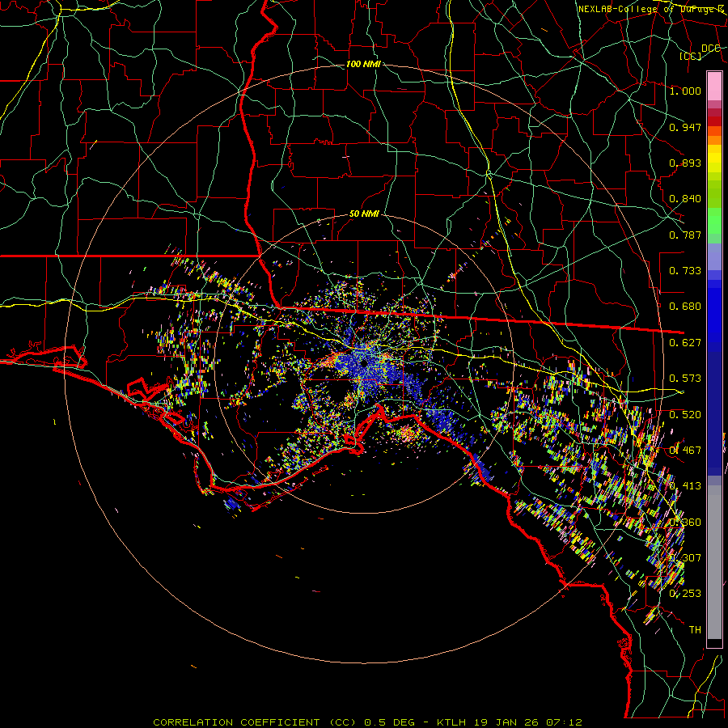Pick the yellow swatch in the color bar
728x728 pixels.
714,159
